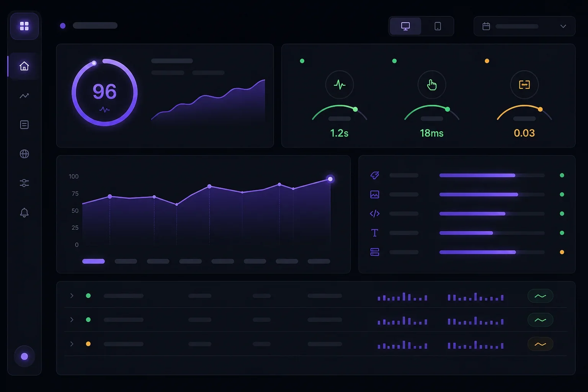
Task: Click the orange gauge knob above 0.03
Action: (x=540, y=109)
